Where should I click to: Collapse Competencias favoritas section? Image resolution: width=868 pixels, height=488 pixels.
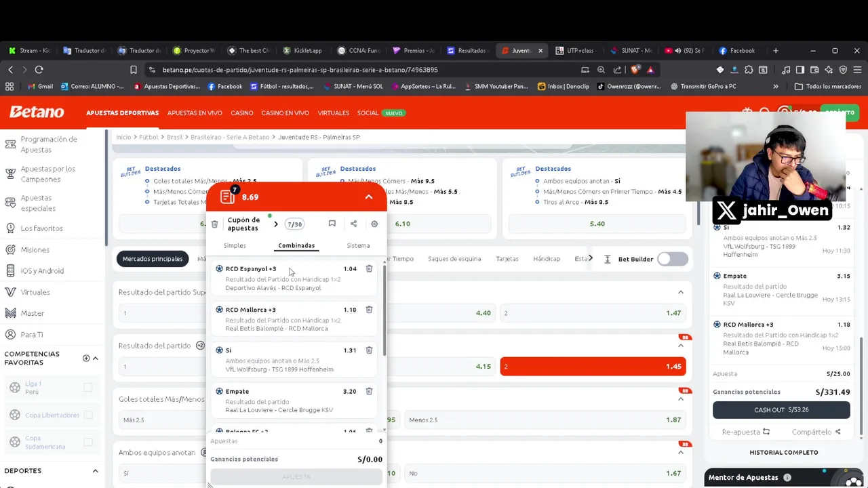point(95,359)
